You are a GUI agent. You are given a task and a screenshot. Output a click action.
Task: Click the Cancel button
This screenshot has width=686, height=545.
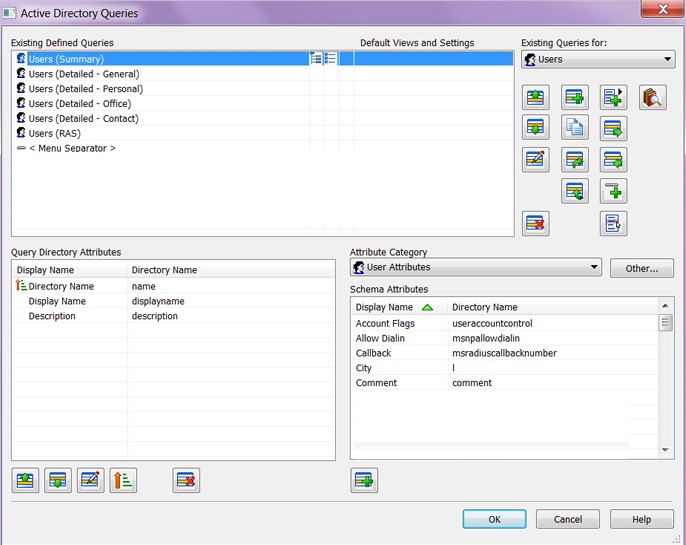(568, 519)
